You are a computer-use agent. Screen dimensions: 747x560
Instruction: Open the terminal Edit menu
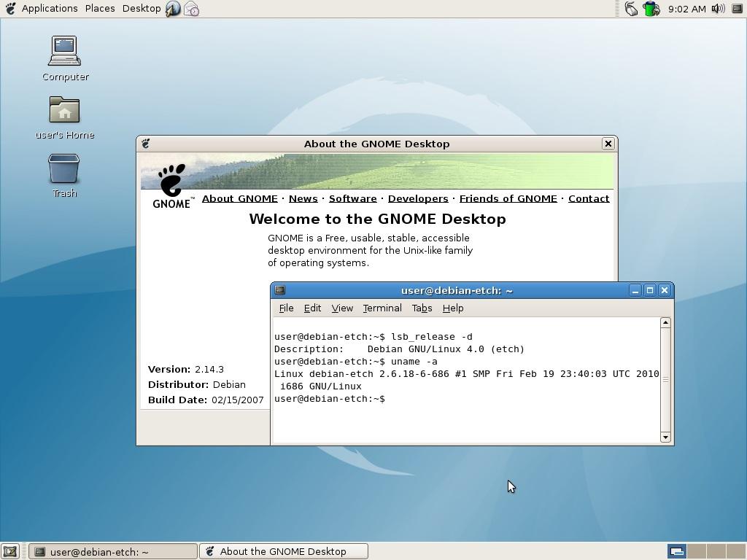pos(312,308)
